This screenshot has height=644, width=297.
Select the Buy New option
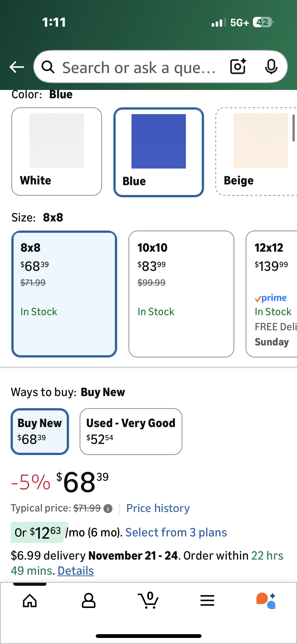pos(40,431)
